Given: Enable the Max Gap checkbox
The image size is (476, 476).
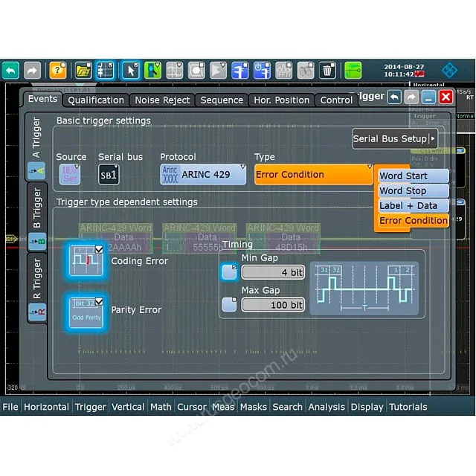Looking at the screenshot, I should [x=229, y=305].
